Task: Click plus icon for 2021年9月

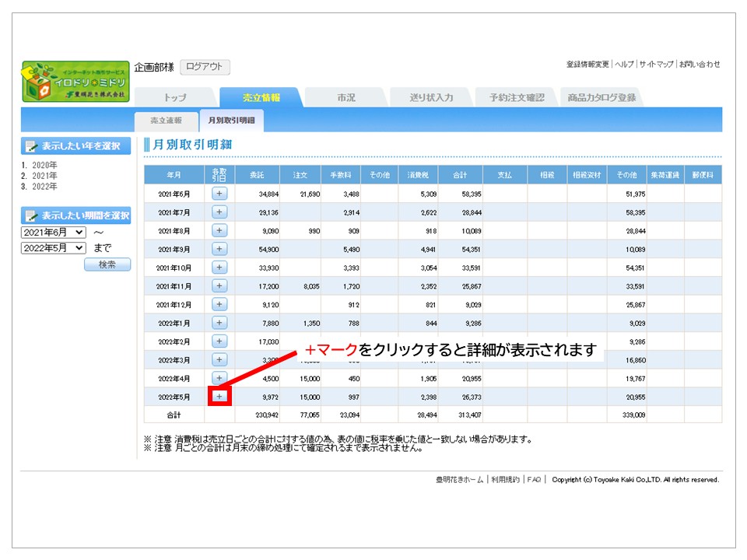Action: tap(219, 249)
